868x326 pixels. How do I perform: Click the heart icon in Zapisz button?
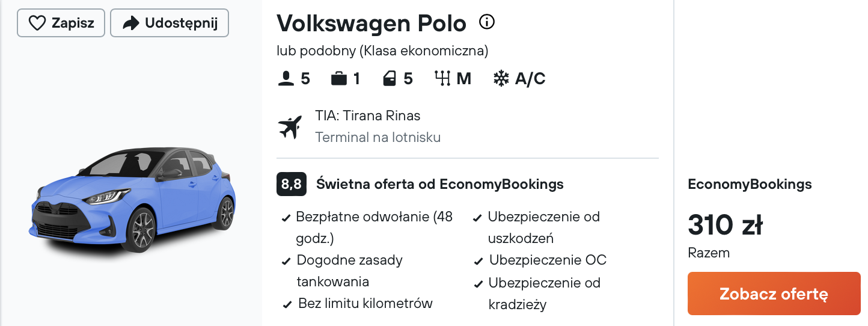click(37, 23)
